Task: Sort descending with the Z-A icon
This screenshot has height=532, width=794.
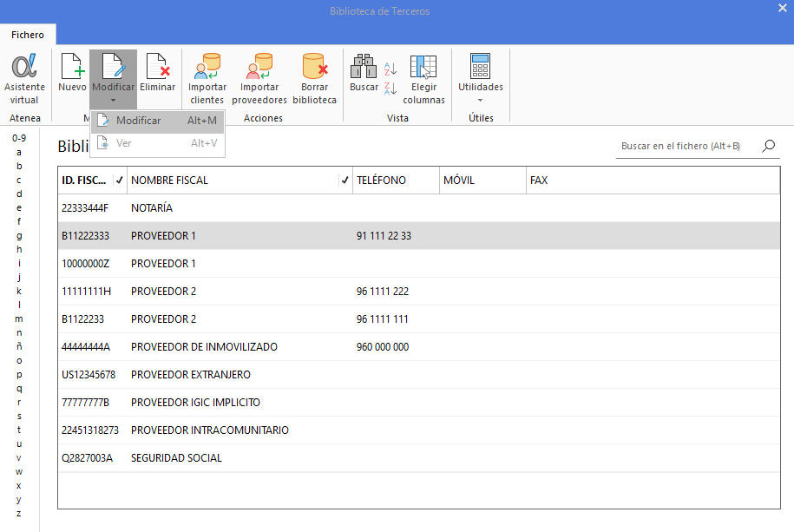Action: (x=390, y=89)
